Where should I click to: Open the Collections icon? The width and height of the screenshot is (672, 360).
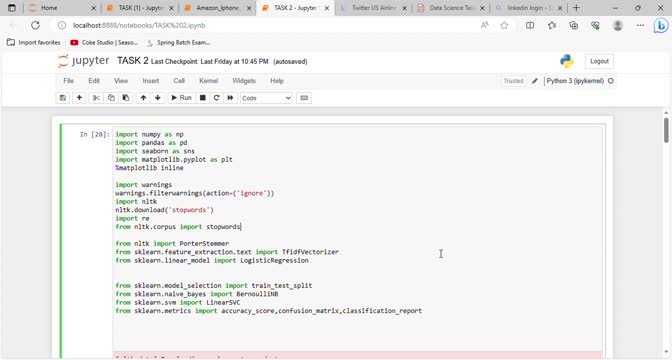[573, 25]
